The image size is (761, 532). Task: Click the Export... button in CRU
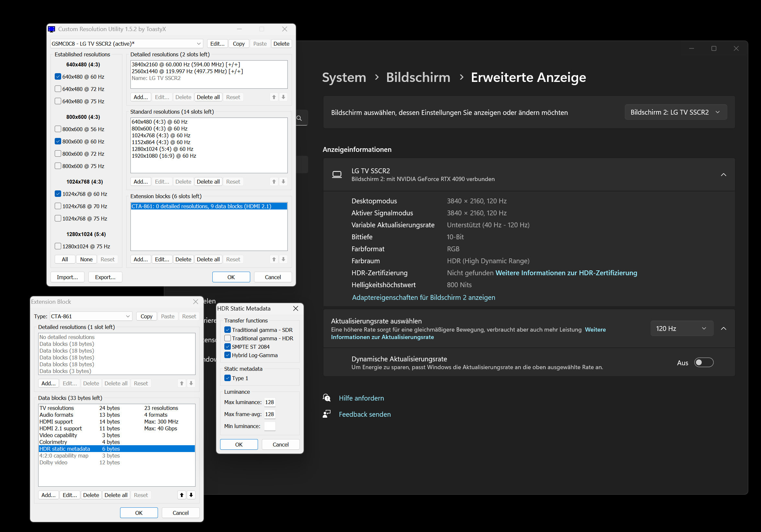105,277
